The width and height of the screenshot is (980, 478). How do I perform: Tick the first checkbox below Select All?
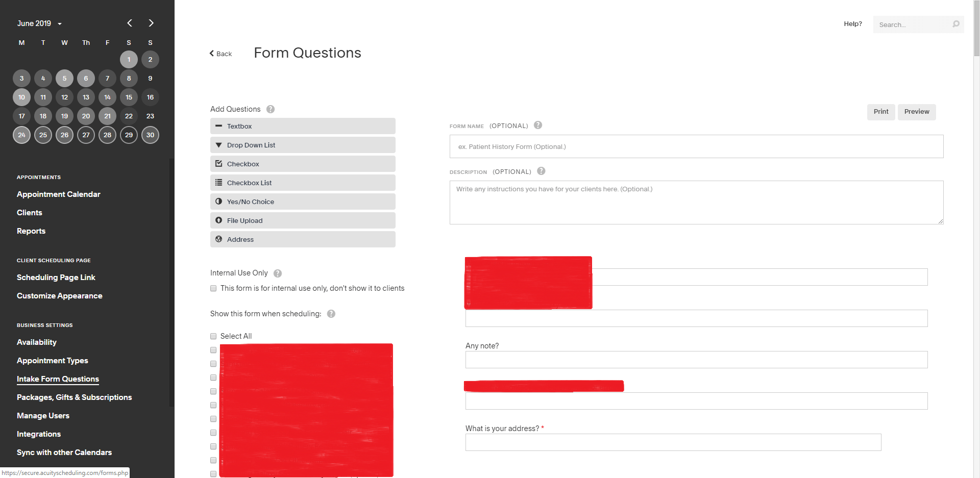point(213,350)
